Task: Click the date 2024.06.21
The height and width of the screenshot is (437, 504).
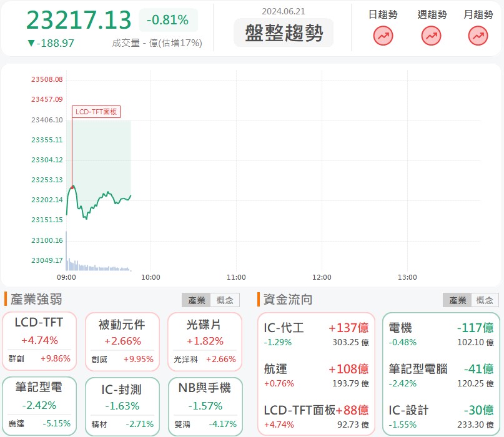Action: point(283,12)
